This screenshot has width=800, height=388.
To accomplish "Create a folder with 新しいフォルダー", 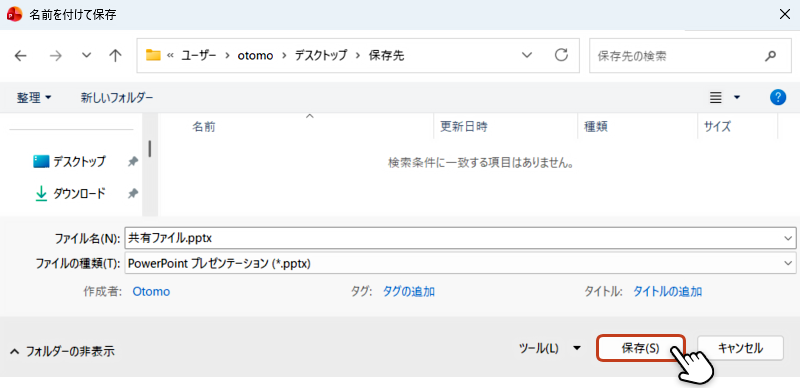I will pos(117,98).
